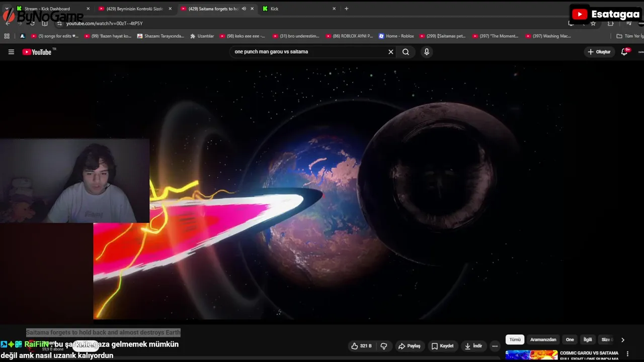Image resolution: width=644 pixels, height=362 pixels.
Task: Open the COSMIC GAROU VS SAITAMA title
Action: [x=589, y=355]
